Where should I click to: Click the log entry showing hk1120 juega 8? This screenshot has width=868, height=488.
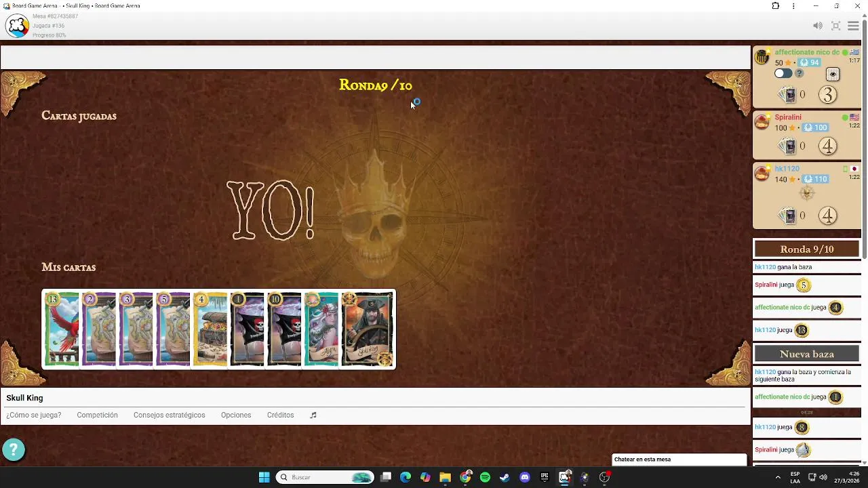pyautogui.click(x=807, y=427)
